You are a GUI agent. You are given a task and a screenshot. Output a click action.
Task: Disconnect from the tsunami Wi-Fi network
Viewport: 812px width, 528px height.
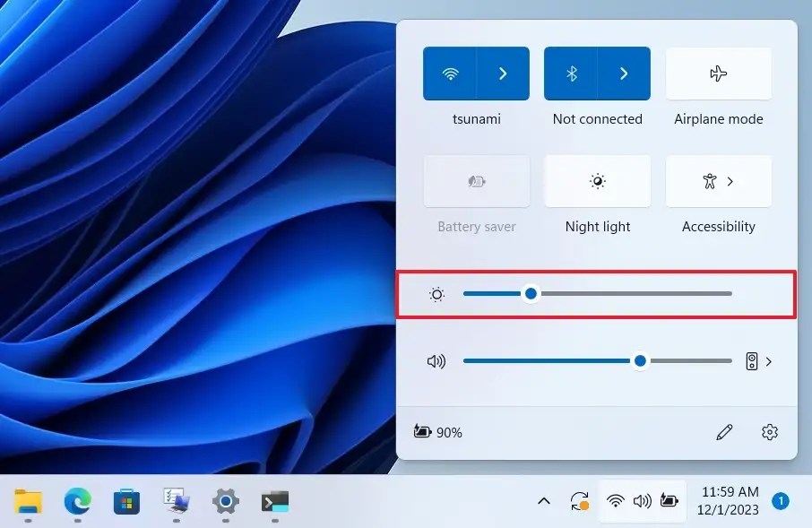450,73
